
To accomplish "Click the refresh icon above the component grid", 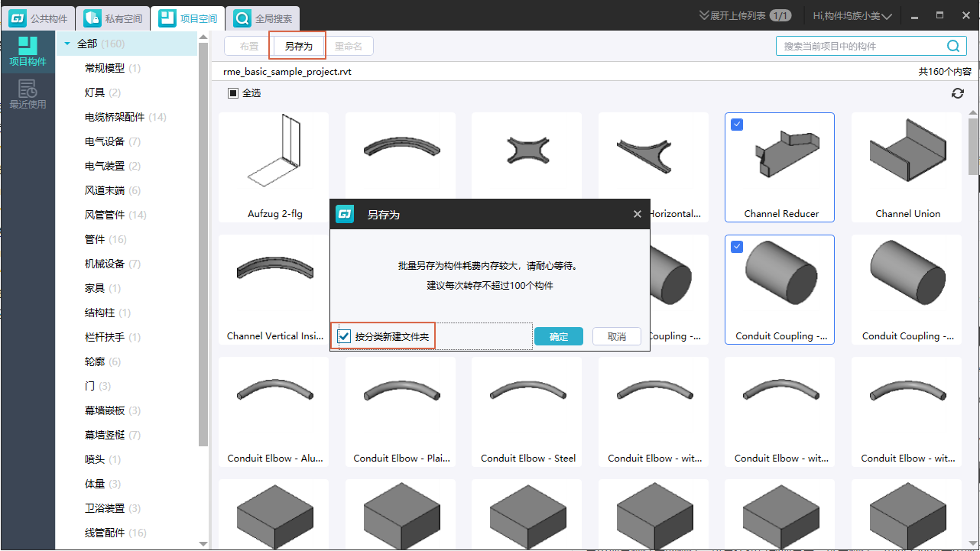I will (x=957, y=93).
